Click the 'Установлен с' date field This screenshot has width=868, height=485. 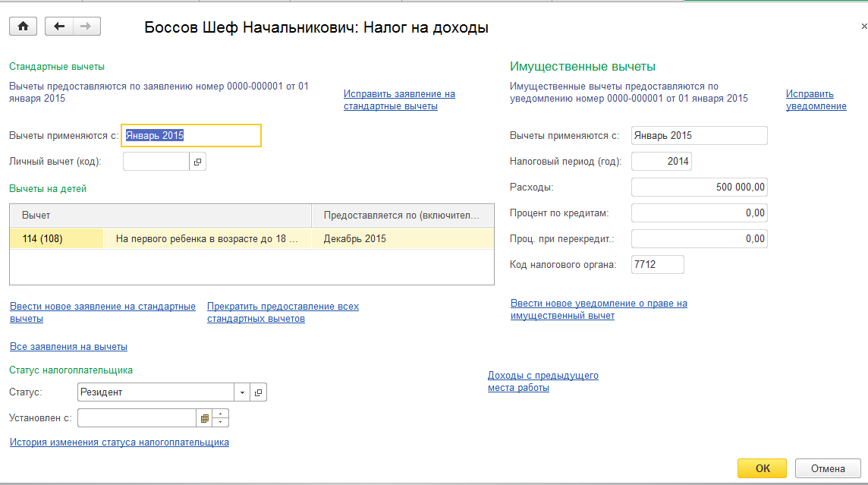[x=137, y=418]
